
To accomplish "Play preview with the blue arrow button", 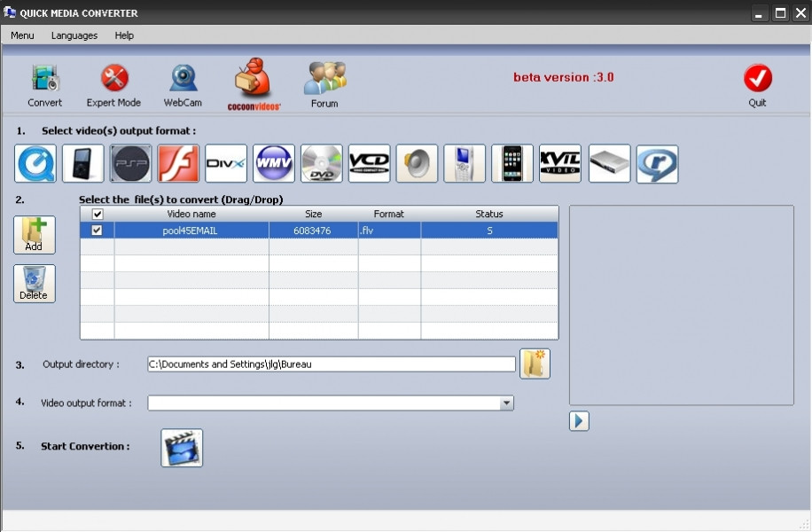I will (x=579, y=420).
